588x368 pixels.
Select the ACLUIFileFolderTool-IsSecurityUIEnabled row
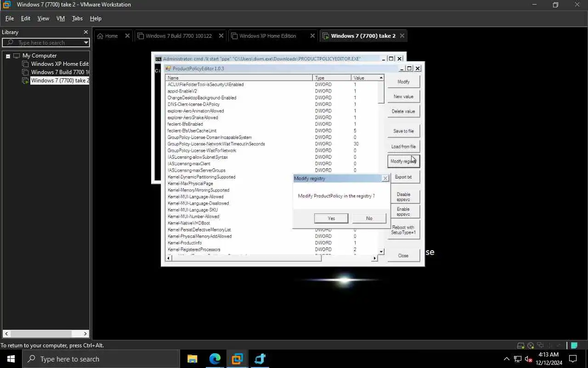point(272,85)
